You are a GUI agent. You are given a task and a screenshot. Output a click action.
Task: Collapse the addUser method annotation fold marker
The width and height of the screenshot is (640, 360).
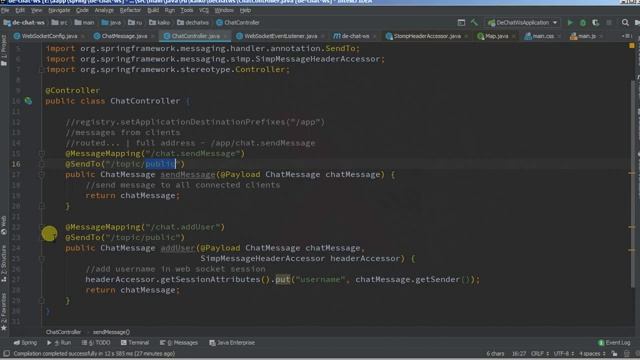pos(42,227)
